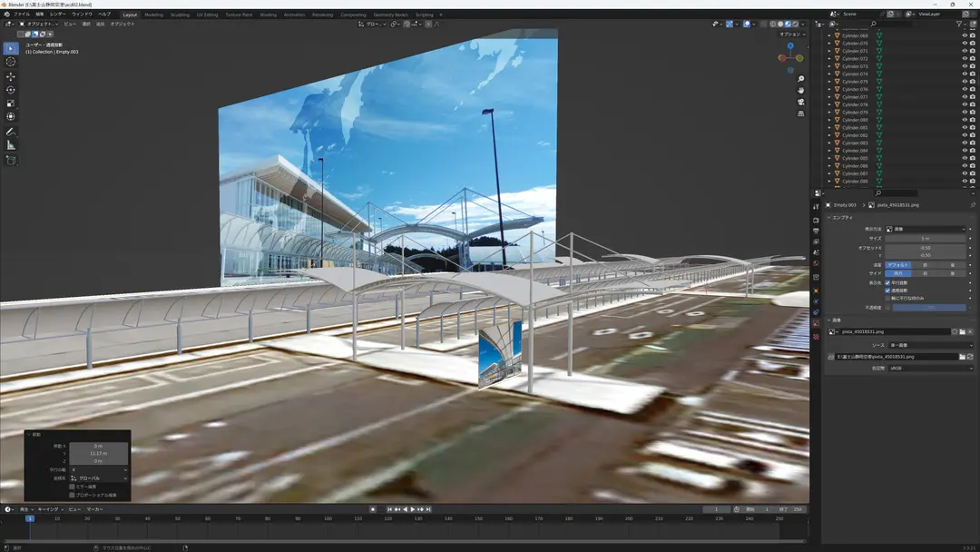Select the Move tool
980x552 pixels.
coord(11,76)
